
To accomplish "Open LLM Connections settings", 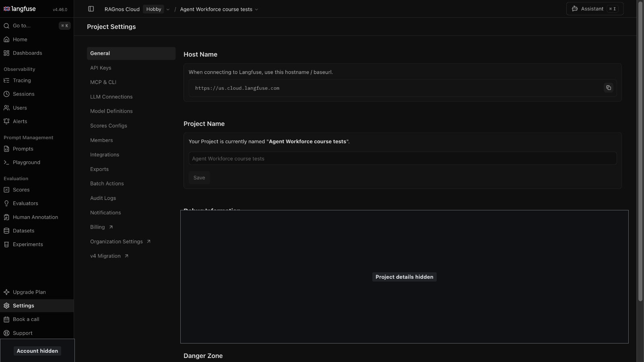I will [x=131, y=97].
